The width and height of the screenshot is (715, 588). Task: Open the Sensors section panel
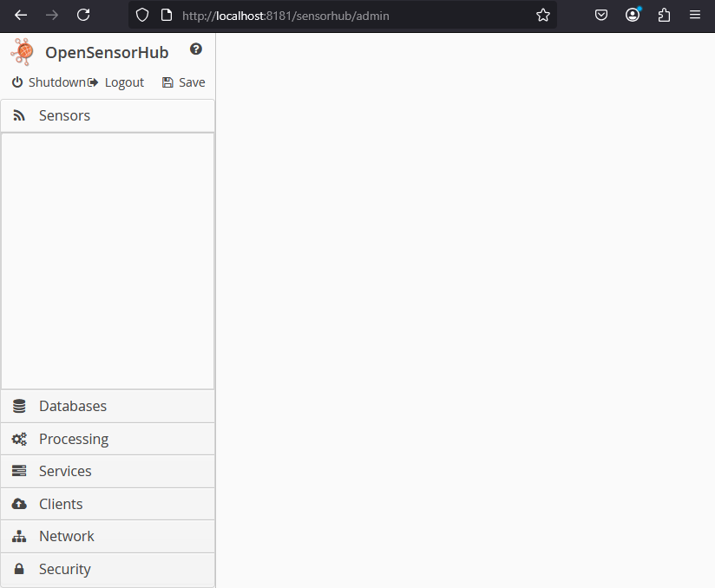point(66,114)
